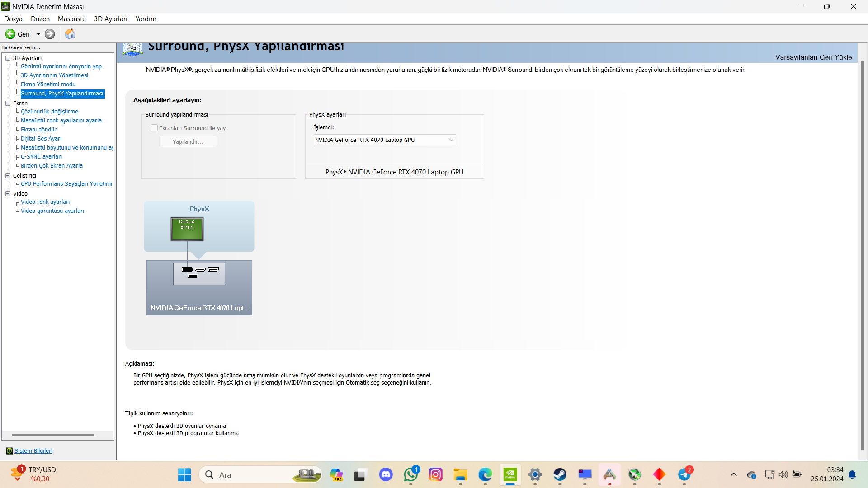
Task: Open the clock and date display
Action: (x=827, y=474)
